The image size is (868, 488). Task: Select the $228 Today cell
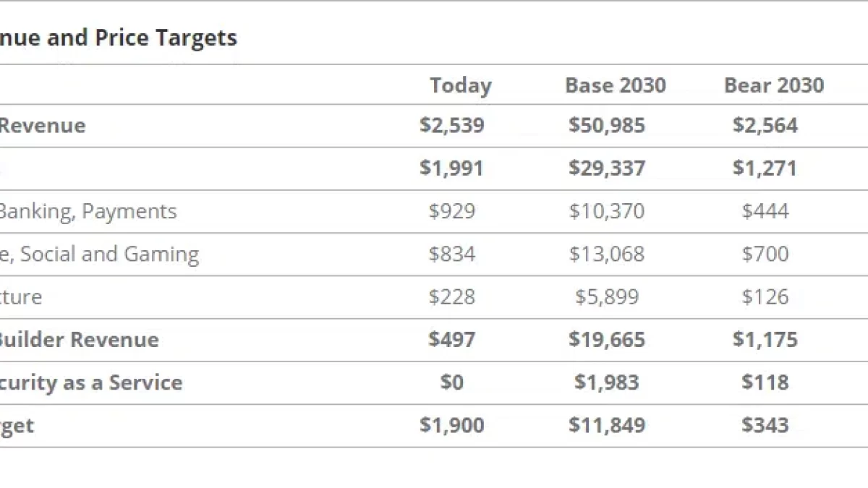[x=451, y=296]
